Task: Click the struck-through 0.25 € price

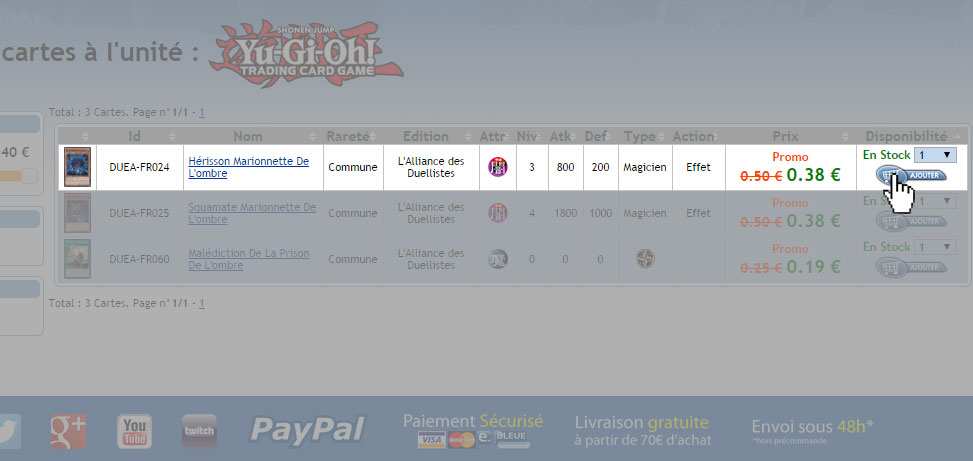Action: pyautogui.click(x=761, y=268)
